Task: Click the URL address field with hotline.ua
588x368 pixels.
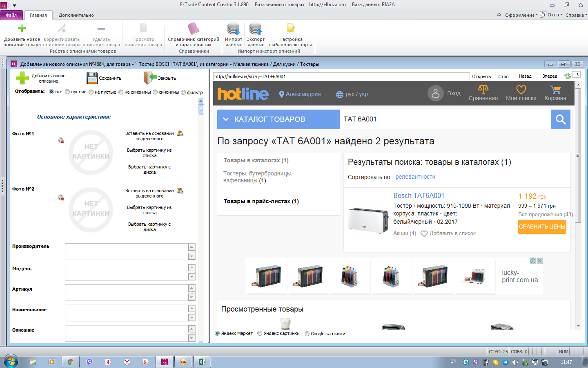Action: tap(341, 76)
